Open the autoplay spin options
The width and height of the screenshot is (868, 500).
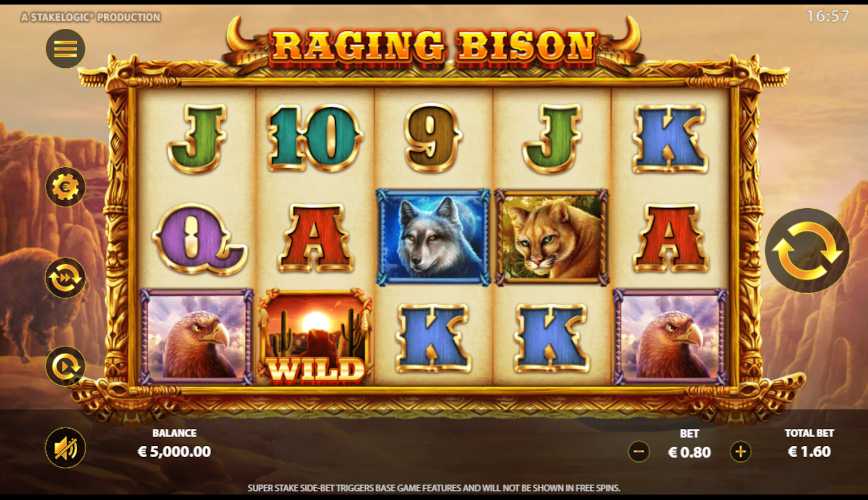click(65, 366)
